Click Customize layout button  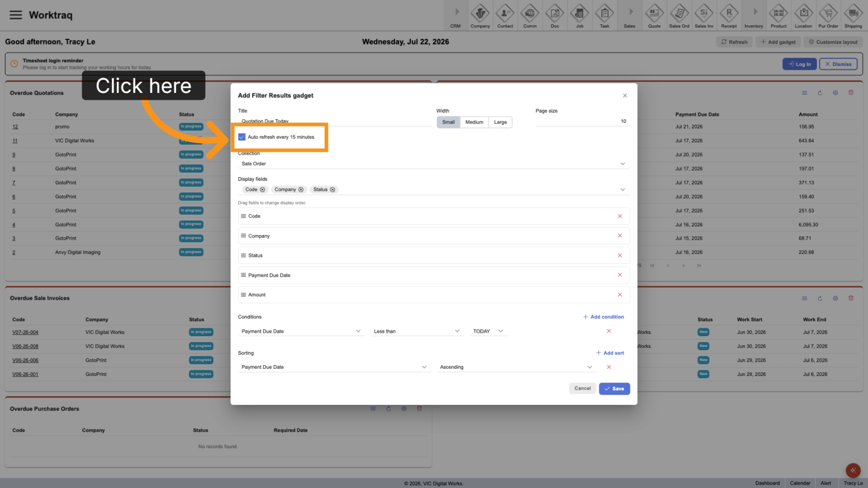[833, 42]
